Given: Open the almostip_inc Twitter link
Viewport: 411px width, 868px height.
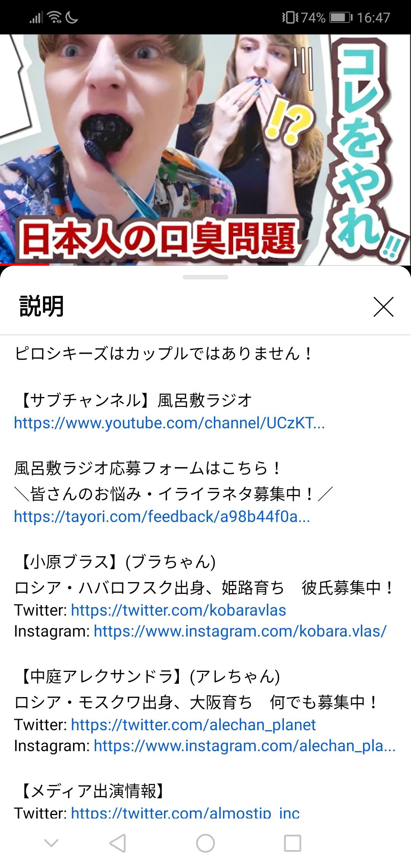Looking at the screenshot, I should coord(185,813).
